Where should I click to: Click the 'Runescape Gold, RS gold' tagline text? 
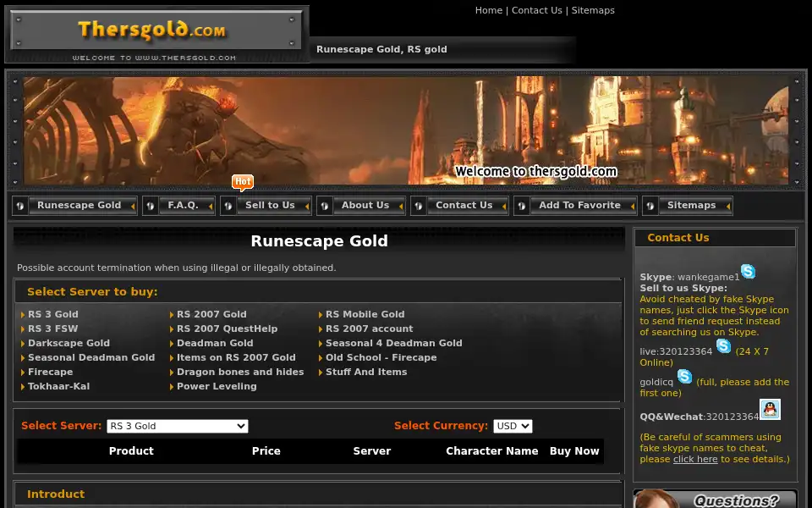point(381,49)
